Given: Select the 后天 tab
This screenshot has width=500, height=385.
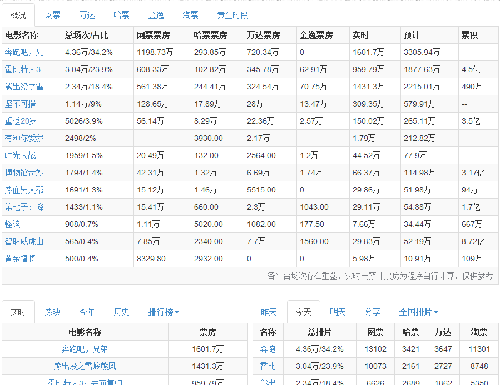Looking at the screenshot, I should pyautogui.click(x=372, y=312).
